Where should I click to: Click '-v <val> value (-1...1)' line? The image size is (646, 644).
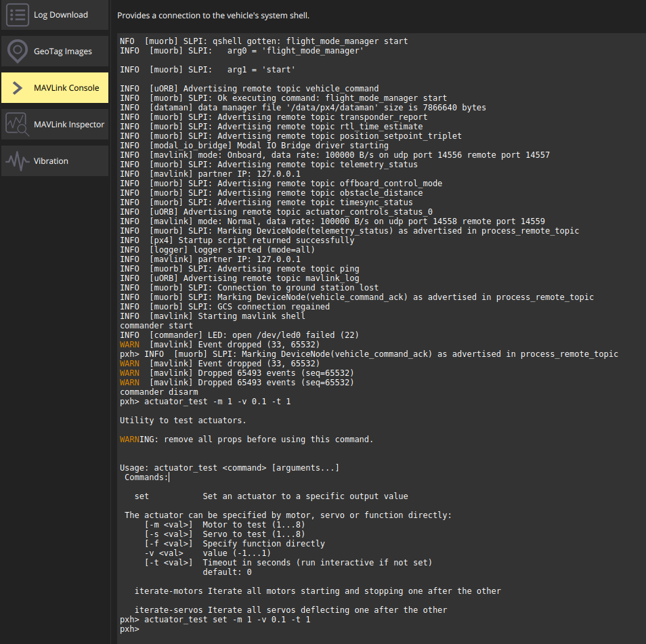pos(208,553)
